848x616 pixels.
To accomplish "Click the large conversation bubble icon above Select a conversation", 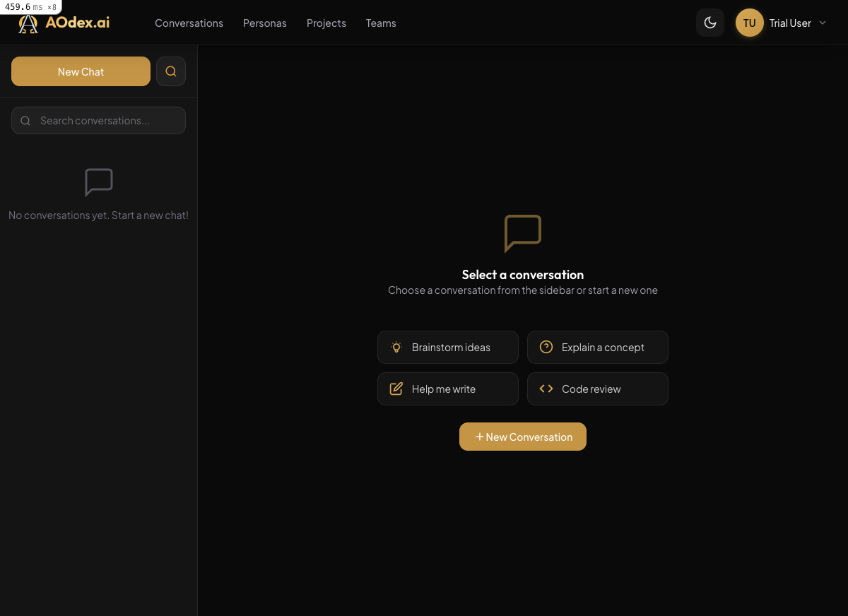I will [522, 233].
